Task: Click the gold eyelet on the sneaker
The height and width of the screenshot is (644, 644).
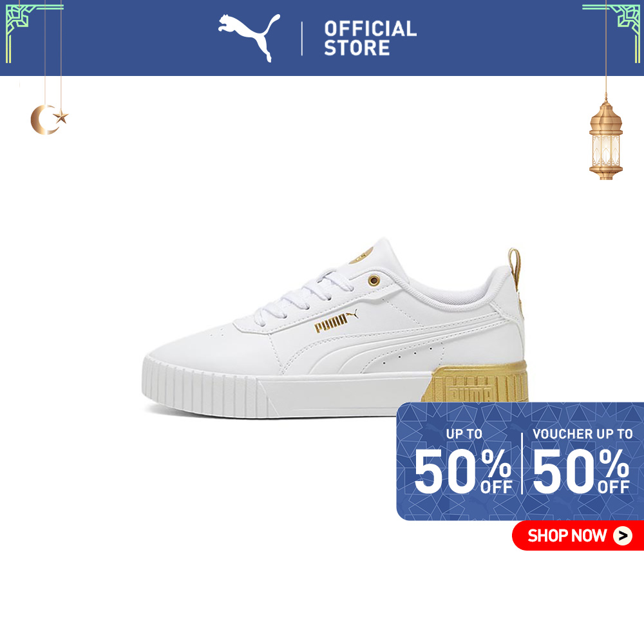Action: [374, 281]
